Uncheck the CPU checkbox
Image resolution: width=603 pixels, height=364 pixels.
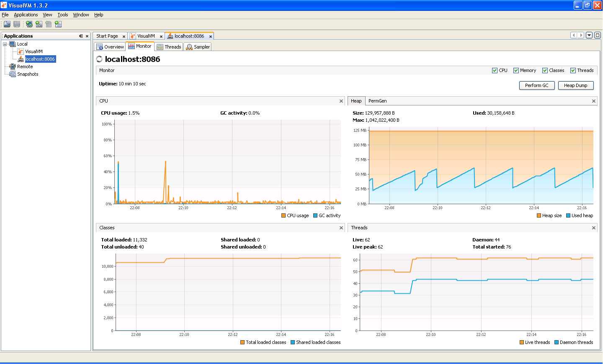click(495, 70)
